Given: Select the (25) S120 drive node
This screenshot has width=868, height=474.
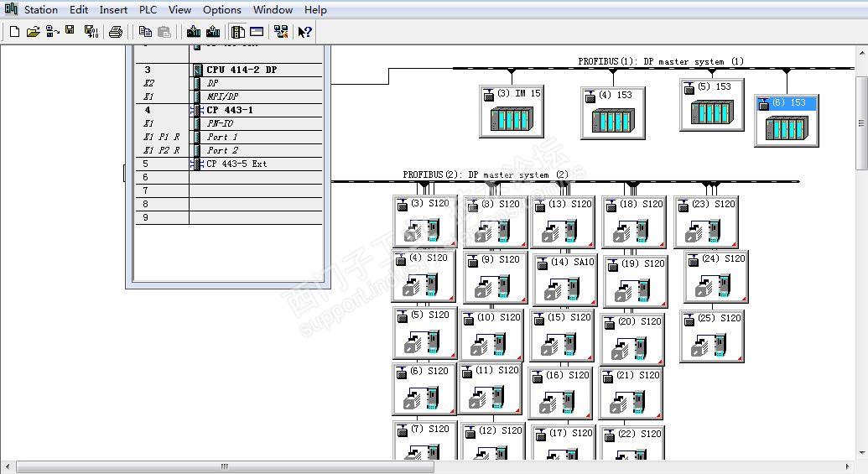Looking at the screenshot, I should pos(712,337).
